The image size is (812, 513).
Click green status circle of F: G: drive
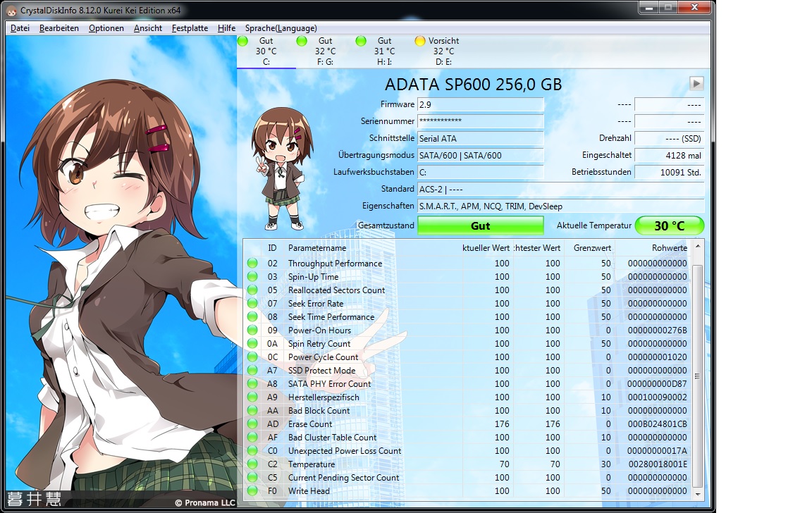pos(302,41)
